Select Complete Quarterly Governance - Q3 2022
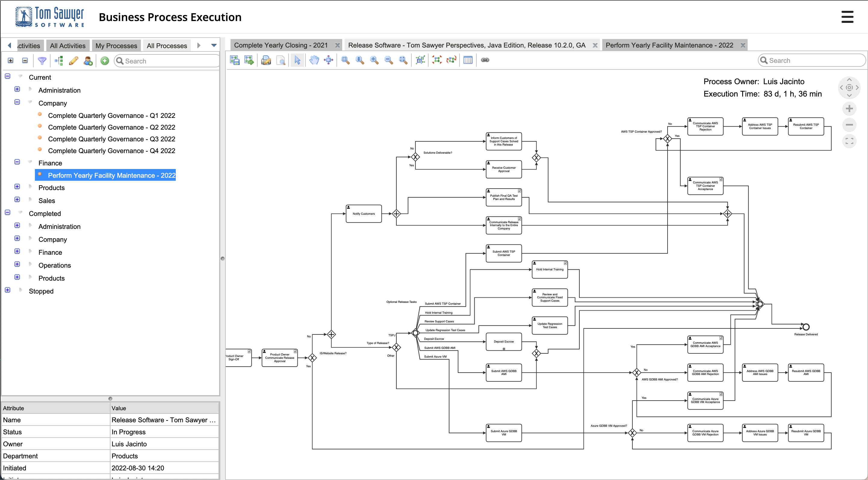The height and width of the screenshot is (480, 868). pos(112,139)
